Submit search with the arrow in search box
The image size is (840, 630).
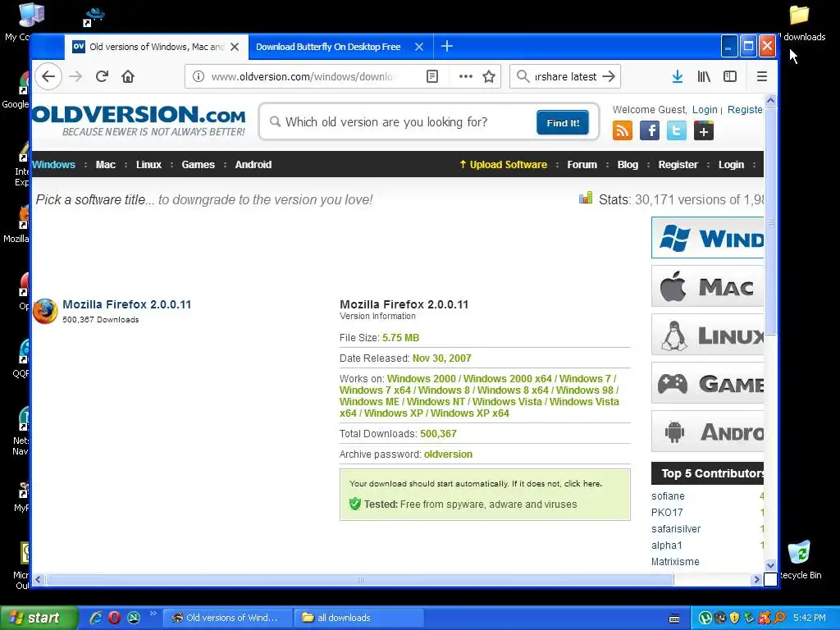click(609, 76)
